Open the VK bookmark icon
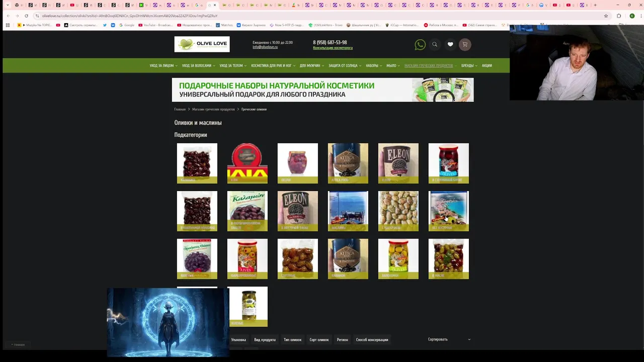The image size is (644, 362). 113,25
